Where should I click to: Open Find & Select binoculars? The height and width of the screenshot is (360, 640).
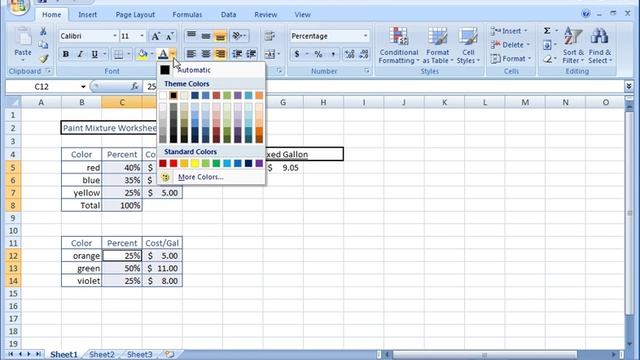pos(600,45)
